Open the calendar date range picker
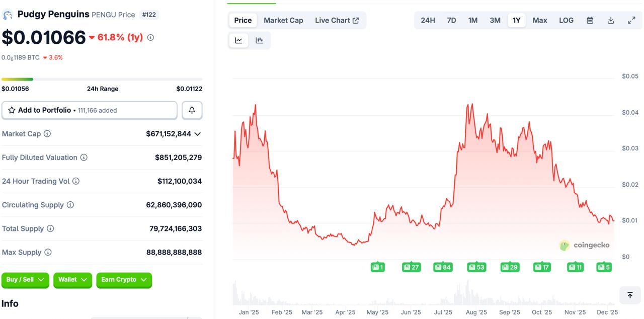644x319 pixels. pos(590,20)
